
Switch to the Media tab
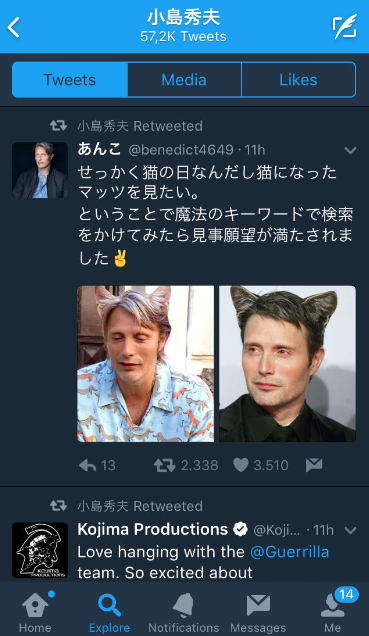pos(184,80)
